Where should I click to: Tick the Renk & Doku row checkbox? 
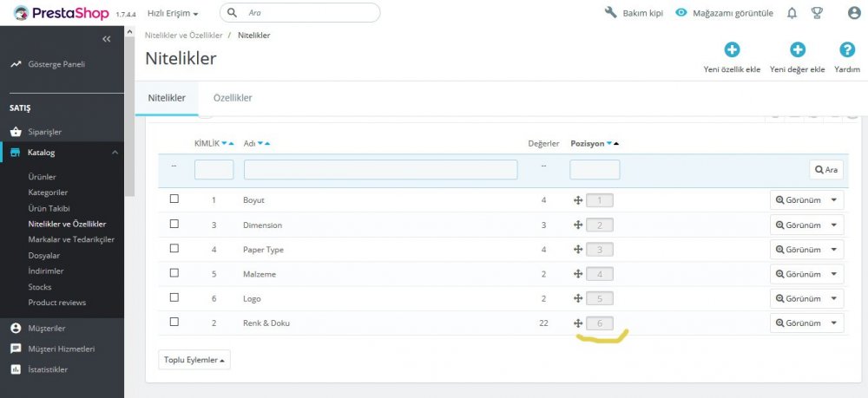tap(174, 322)
